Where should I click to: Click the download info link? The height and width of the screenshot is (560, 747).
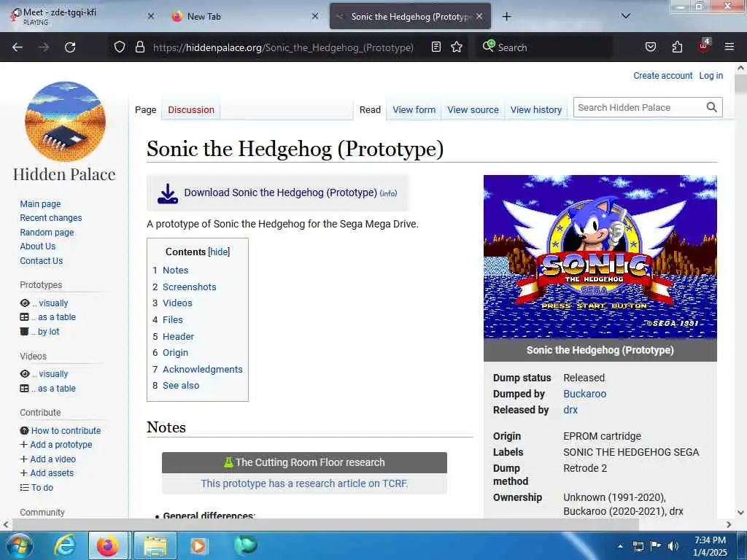point(388,193)
